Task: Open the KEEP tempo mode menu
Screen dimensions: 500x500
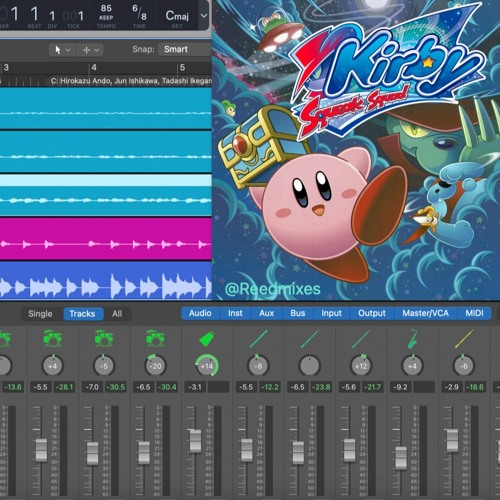Action: point(106,17)
